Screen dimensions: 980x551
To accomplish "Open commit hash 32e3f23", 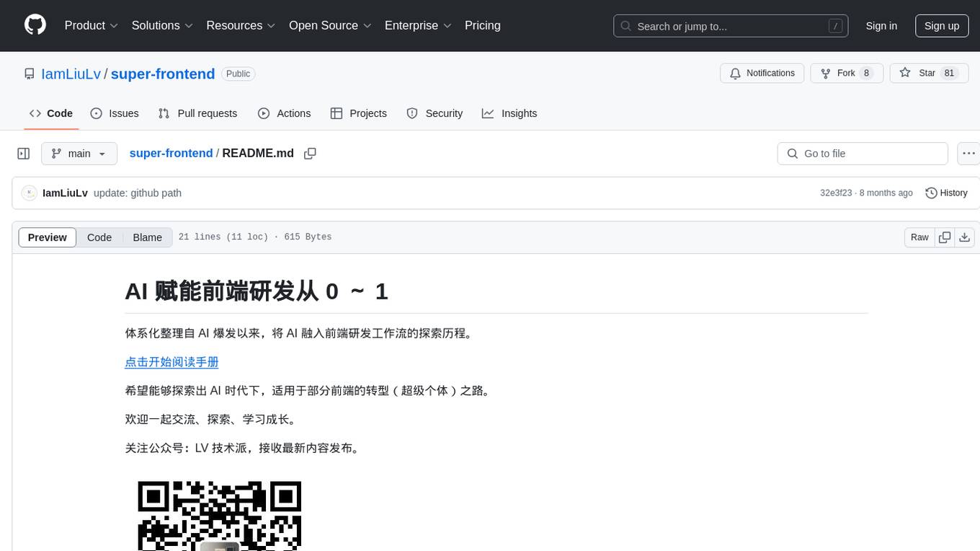I will 836,193.
